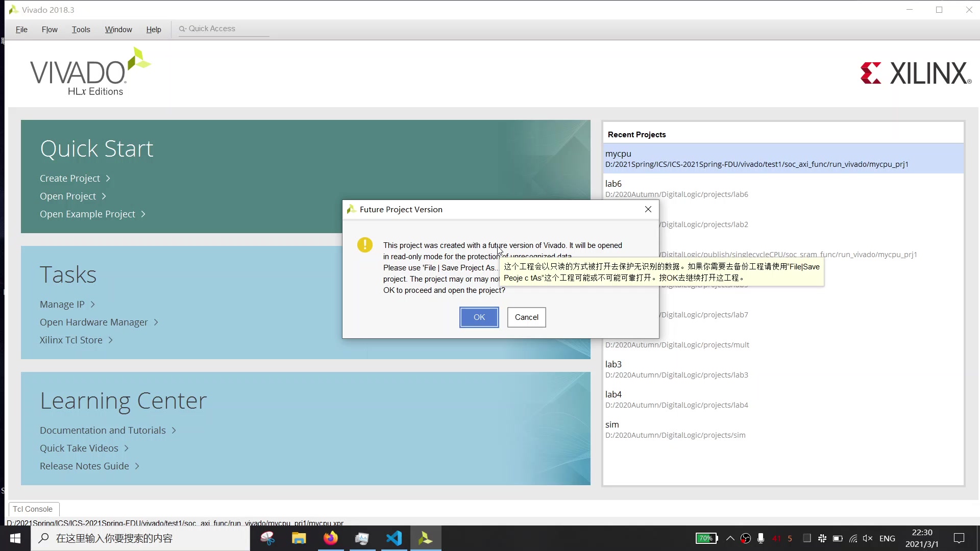Select Documentation and Tutorials link

pyautogui.click(x=103, y=430)
